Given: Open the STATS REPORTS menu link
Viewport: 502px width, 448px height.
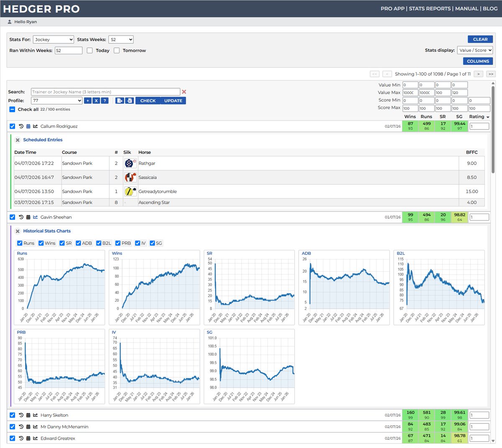Looking at the screenshot, I should coord(430,8).
